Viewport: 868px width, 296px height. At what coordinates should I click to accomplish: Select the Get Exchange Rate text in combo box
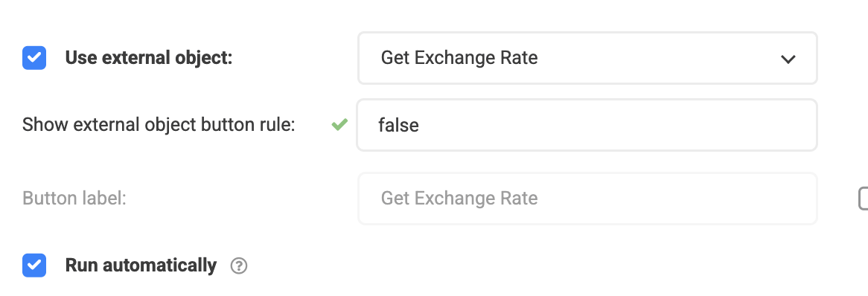(x=459, y=58)
